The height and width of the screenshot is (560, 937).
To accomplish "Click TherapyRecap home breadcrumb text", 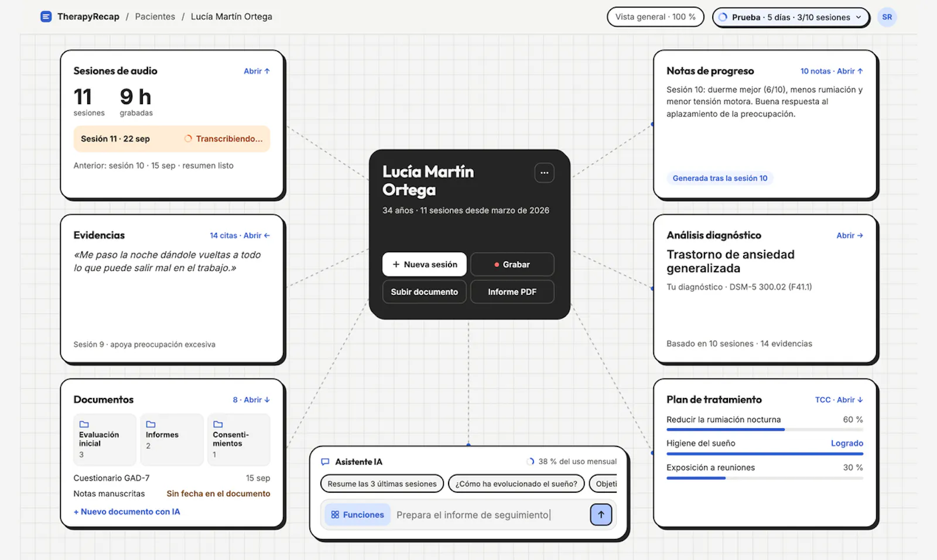I will click(88, 16).
